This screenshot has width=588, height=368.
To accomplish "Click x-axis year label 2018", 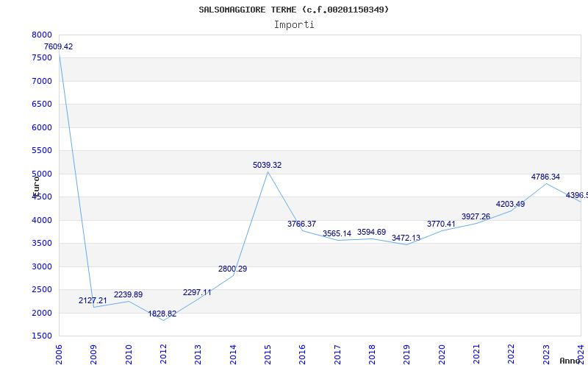I will point(372,355).
